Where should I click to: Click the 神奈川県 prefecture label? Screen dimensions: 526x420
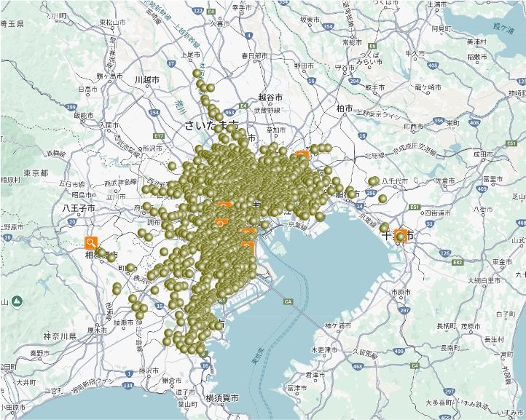pyautogui.click(x=60, y=336)
